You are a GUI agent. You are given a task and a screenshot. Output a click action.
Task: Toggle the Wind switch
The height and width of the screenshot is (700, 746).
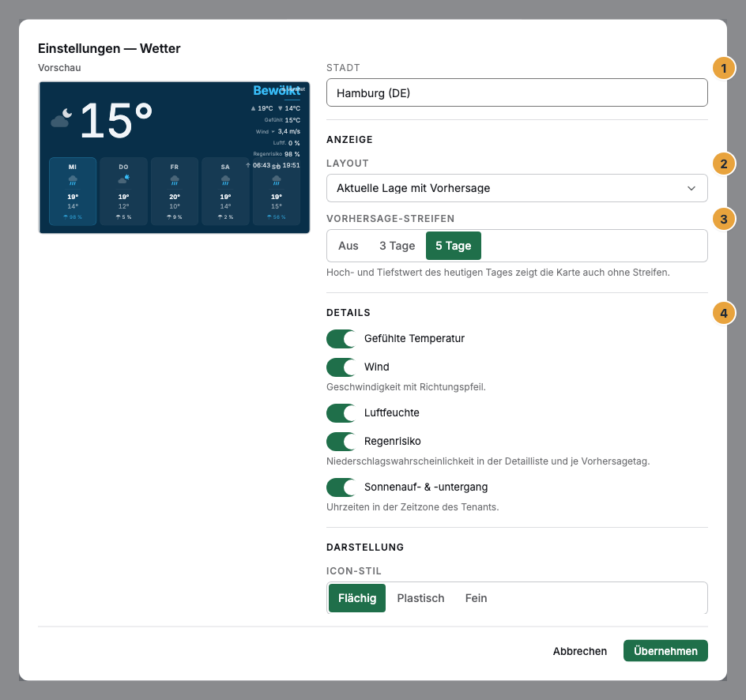341,367
